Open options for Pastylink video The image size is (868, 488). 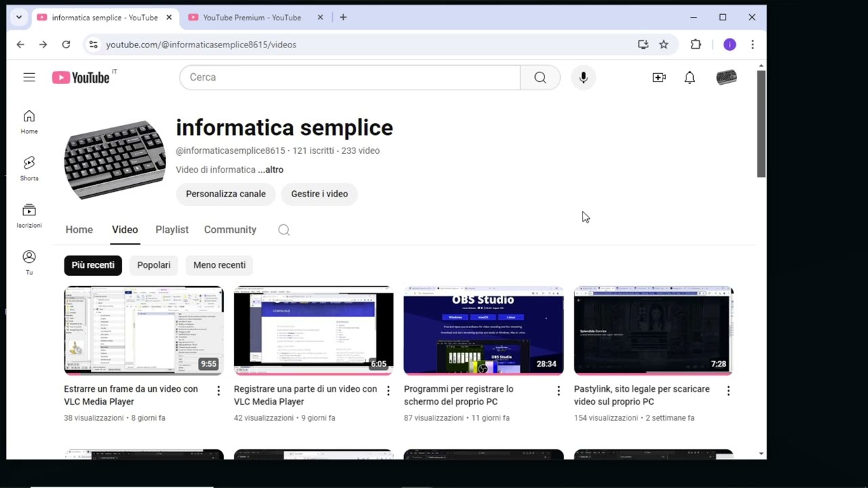coord(728,390)
